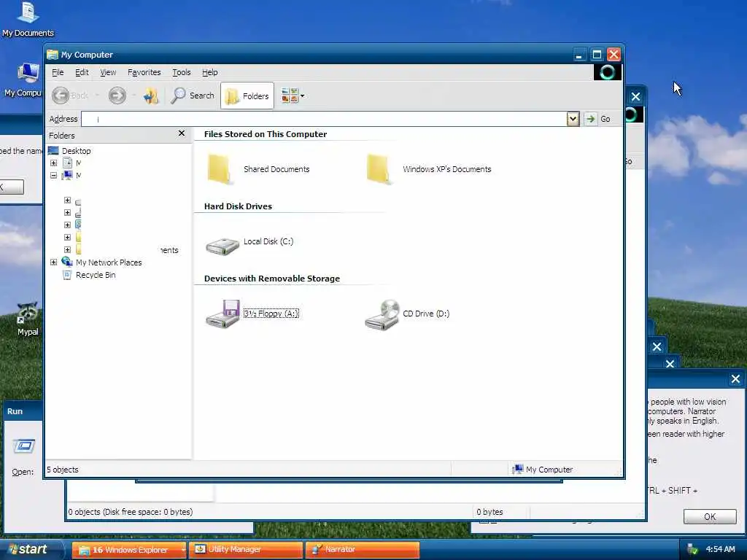The height and width of the screenshot is (560, 747).
Task: Select Recycle Bin in folder tree
Action: 96,275
